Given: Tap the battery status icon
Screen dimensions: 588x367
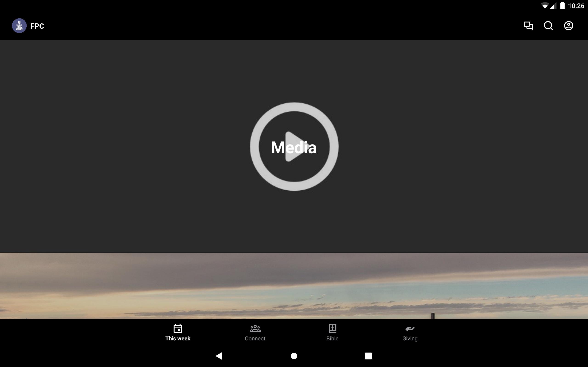Looking at the screenshot, I should point(562,6).
